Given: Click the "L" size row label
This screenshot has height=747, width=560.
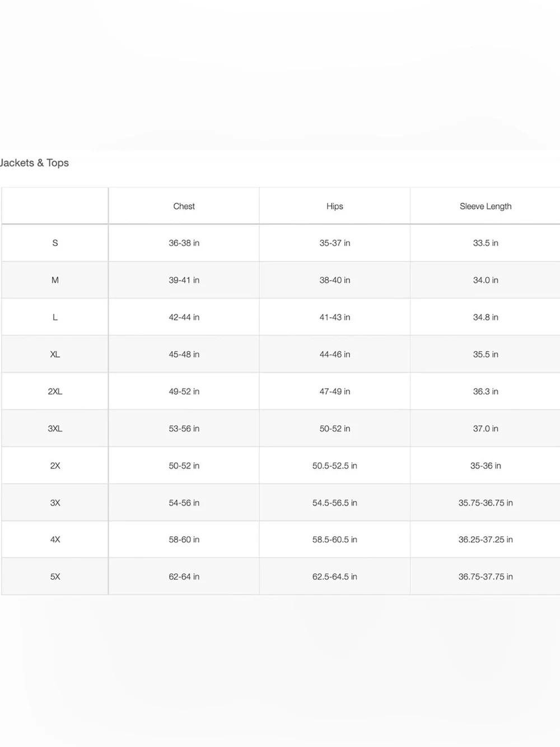Looking at the screenshot, I should [x=55, y=317].
